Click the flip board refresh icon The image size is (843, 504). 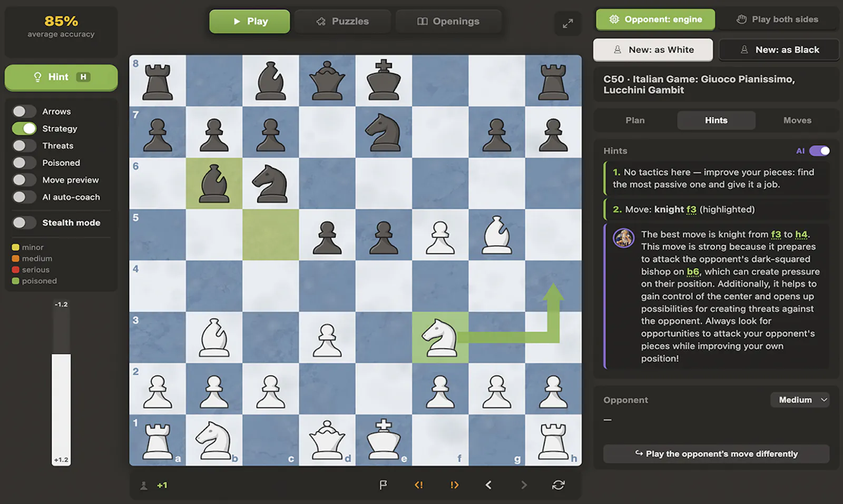point(558,485)
